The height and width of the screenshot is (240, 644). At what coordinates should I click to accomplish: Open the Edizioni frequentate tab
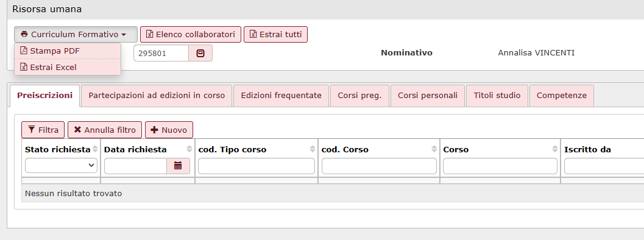point(281,96)
